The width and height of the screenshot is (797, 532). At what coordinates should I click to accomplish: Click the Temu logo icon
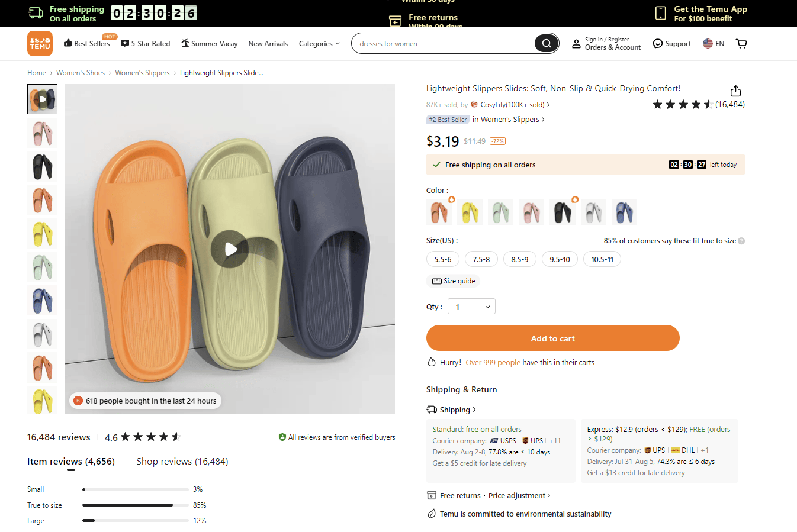pos(40,44)
